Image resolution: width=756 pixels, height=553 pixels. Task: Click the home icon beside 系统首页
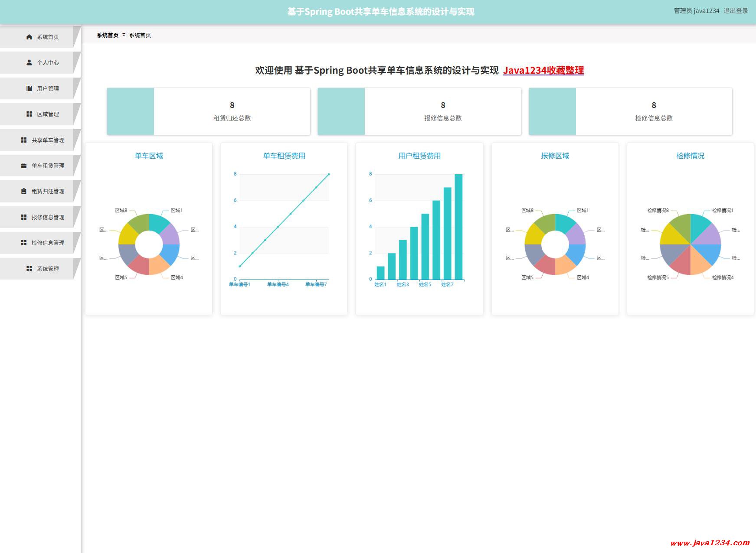pyautogui.click(x=29, y=37)
